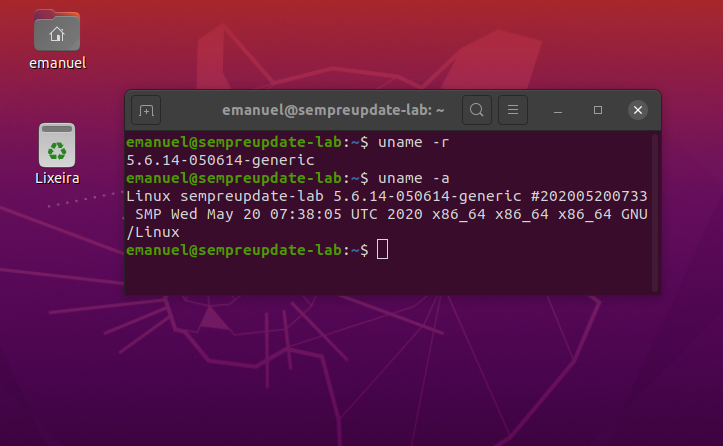The width and height of the screenshot is (723, 446).
Task: Open a new terminal tab
Action: (146, 109)
